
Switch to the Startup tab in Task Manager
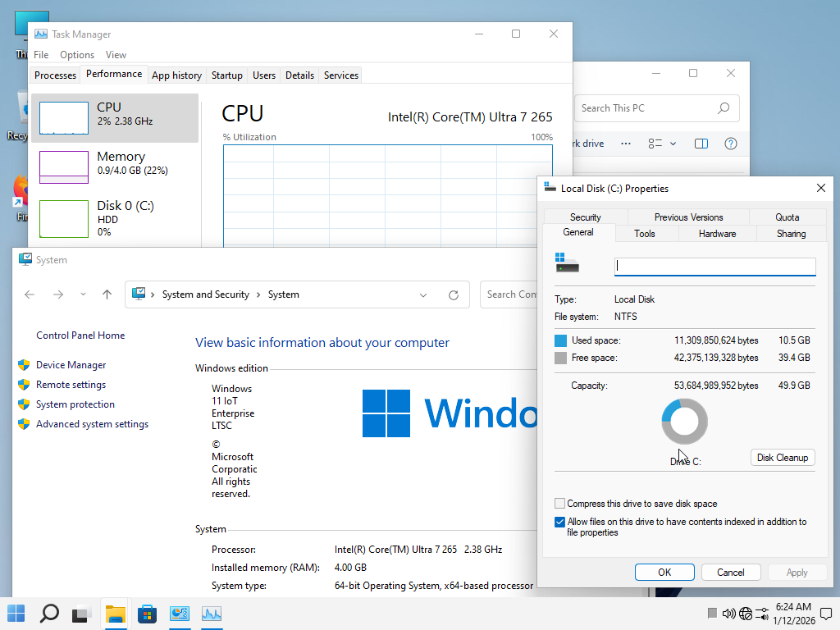pyautogui.click(x=226, y=75)
